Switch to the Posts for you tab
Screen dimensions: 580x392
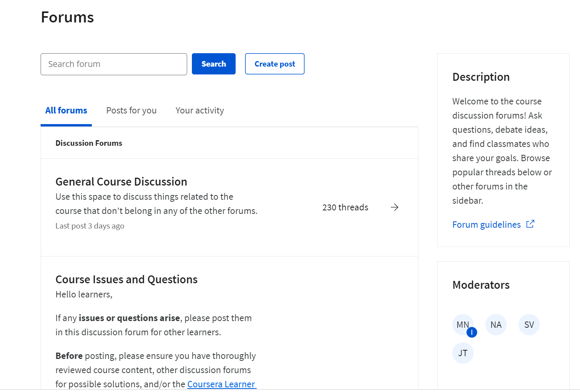point(131,110)
